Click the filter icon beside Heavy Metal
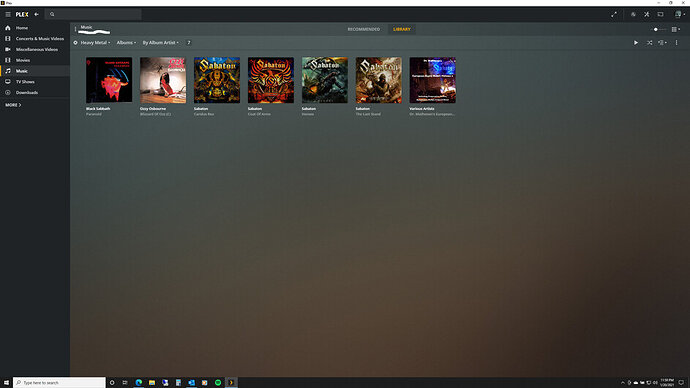 click(x=75, y=43)
